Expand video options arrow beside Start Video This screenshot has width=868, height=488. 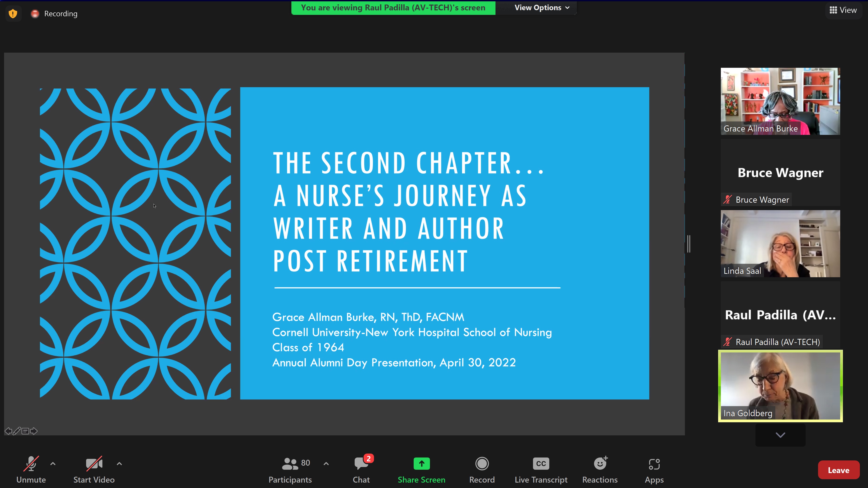119,464
